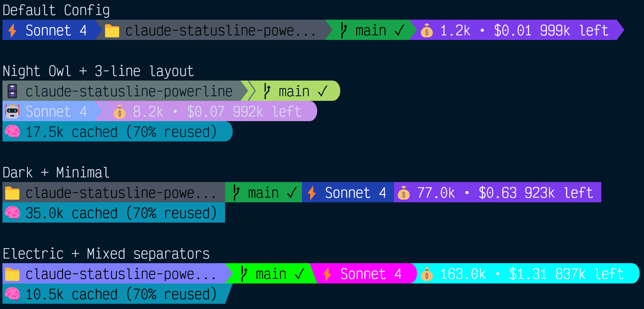The image size is (644, 309).
Task: Select the brain icon beside 17.5k cached
Action: [x=12, y=132]
